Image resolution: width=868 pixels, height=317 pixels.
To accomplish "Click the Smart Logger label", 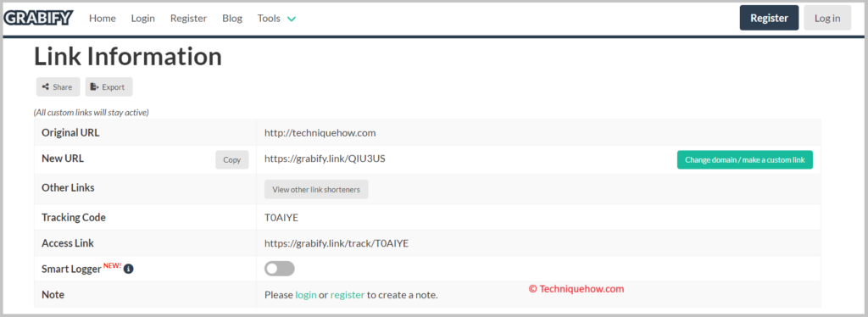I will coord(71,269).
